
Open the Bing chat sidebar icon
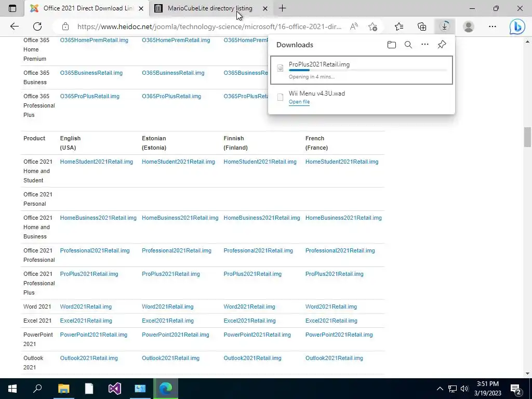tap(517, 27)
